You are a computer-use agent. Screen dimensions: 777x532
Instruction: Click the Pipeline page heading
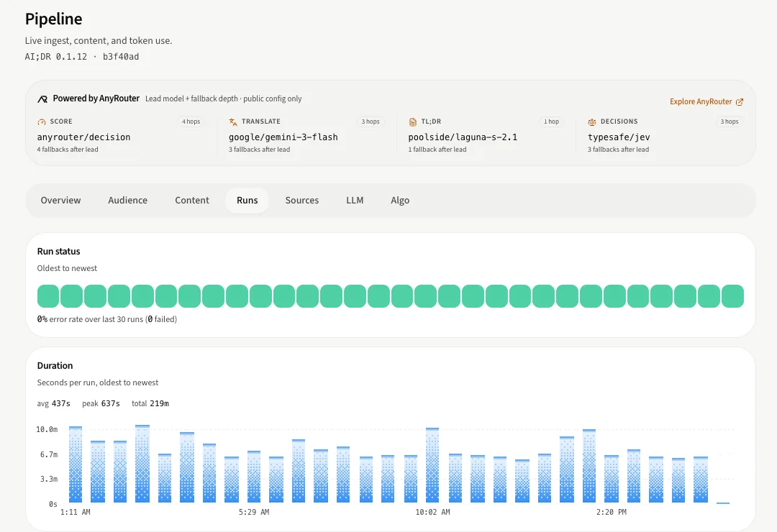coord(53,19)
